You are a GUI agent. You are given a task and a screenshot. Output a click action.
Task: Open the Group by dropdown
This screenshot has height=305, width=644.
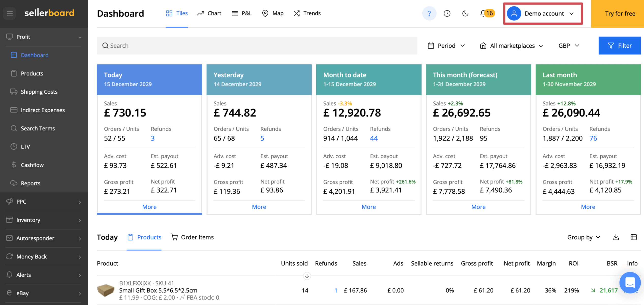pyautogui.click(x=583, y=237)
